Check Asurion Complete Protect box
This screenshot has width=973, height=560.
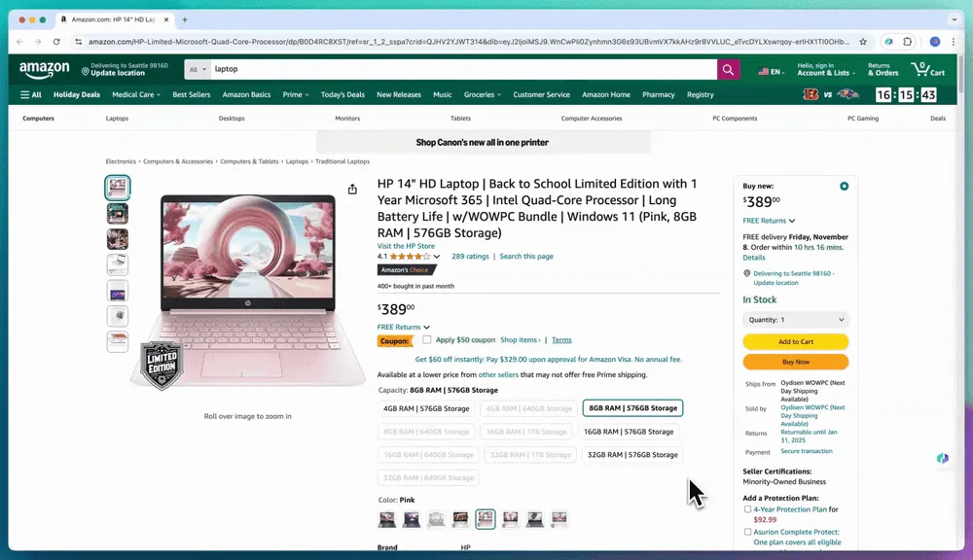tap(747, 532)
